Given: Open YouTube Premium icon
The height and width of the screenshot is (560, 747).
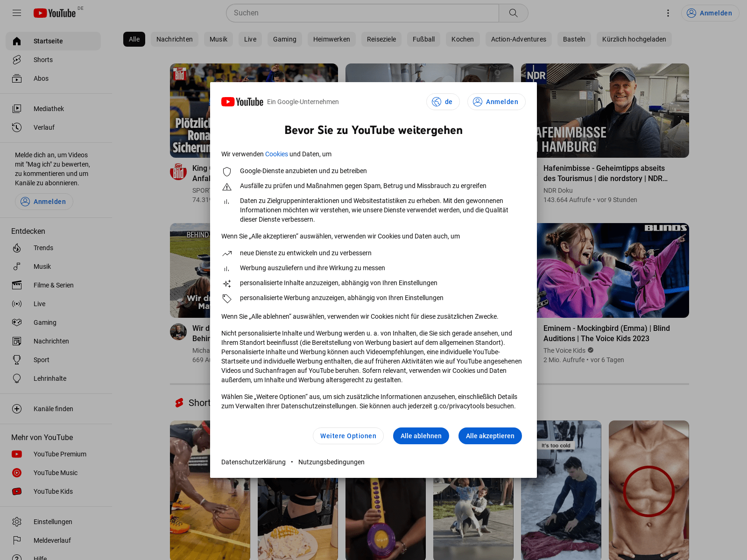Looking at the screenshot, I should [x=17, y=454].
